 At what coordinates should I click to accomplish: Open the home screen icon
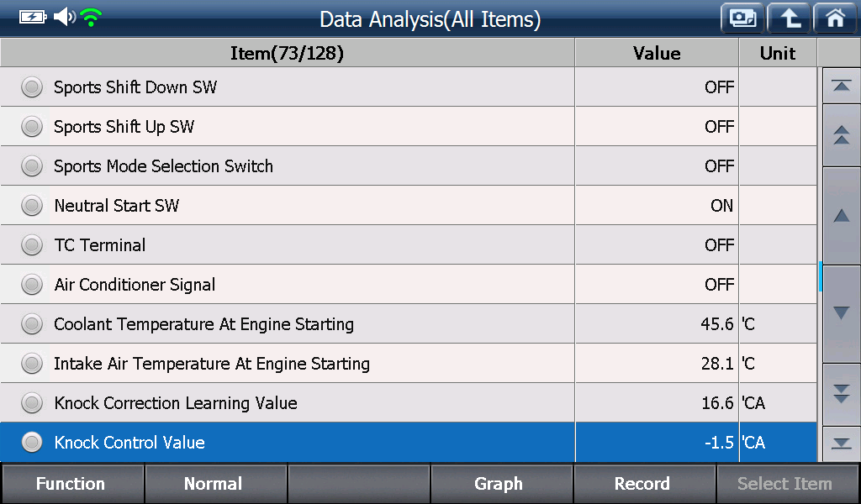click(x=835, y=18)
